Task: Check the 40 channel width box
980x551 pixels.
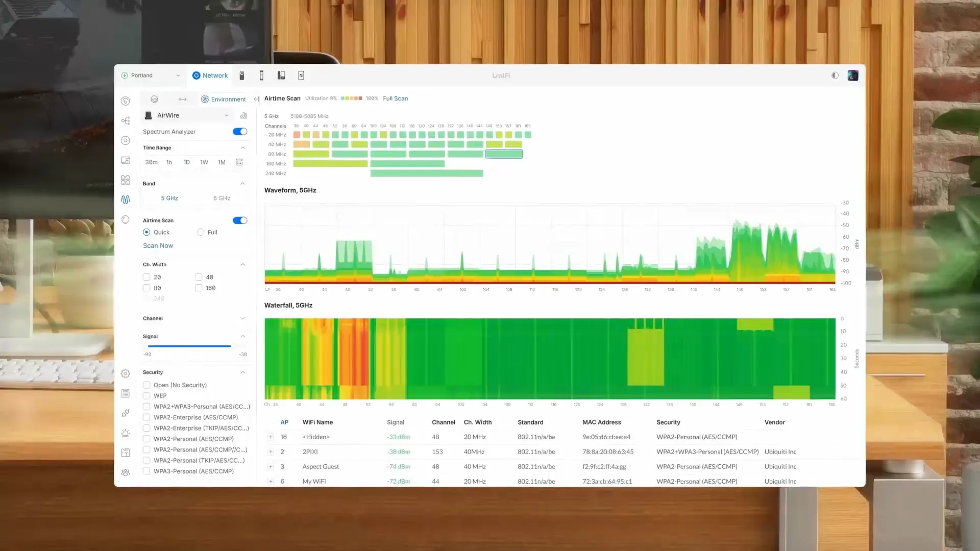Action: (x=199, y=277)
